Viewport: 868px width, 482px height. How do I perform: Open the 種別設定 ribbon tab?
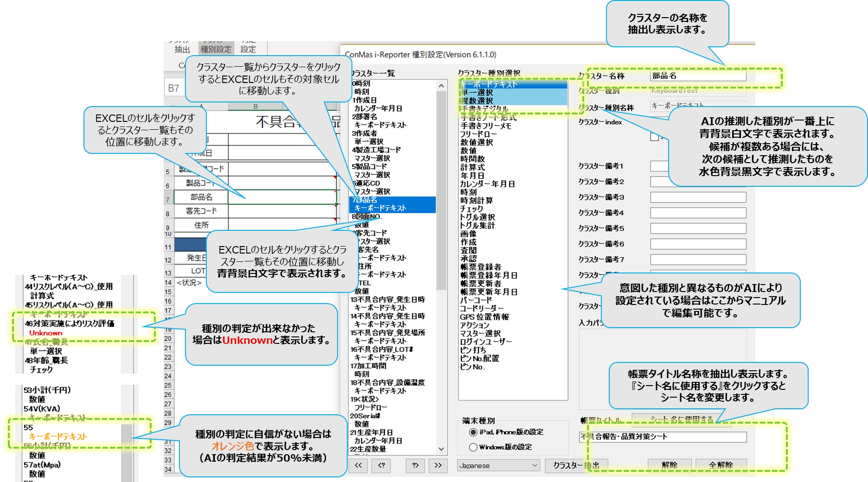pos(216,49)
